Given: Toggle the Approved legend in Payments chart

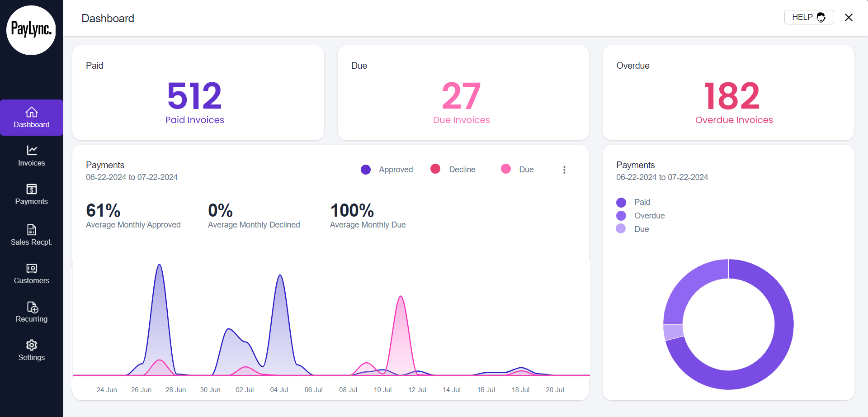Looking at the screenshot, I should coord(387,169).
